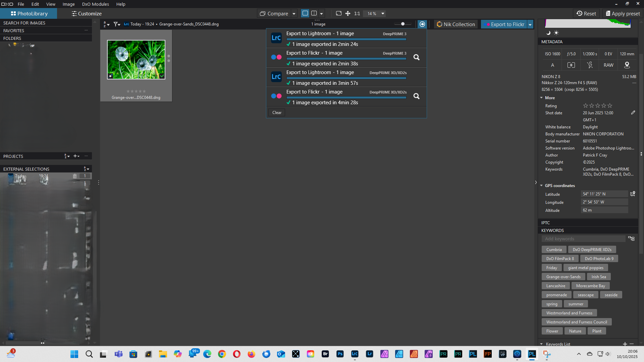This screenshot has width=644, height=362.
Task: Collapse the GPS coordinates section
Action: click(x=541, y=185)
